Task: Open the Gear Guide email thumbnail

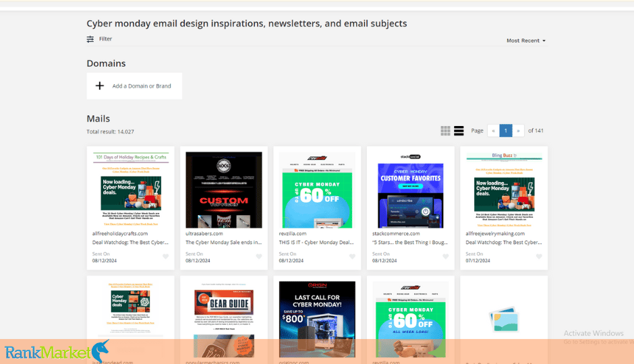Action: pos(224,319)
